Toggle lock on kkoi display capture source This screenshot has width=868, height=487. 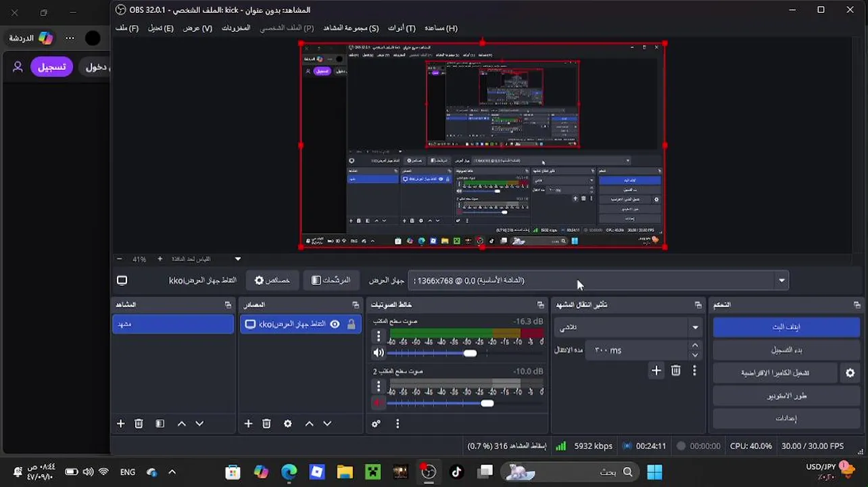(x=351, y=324)
